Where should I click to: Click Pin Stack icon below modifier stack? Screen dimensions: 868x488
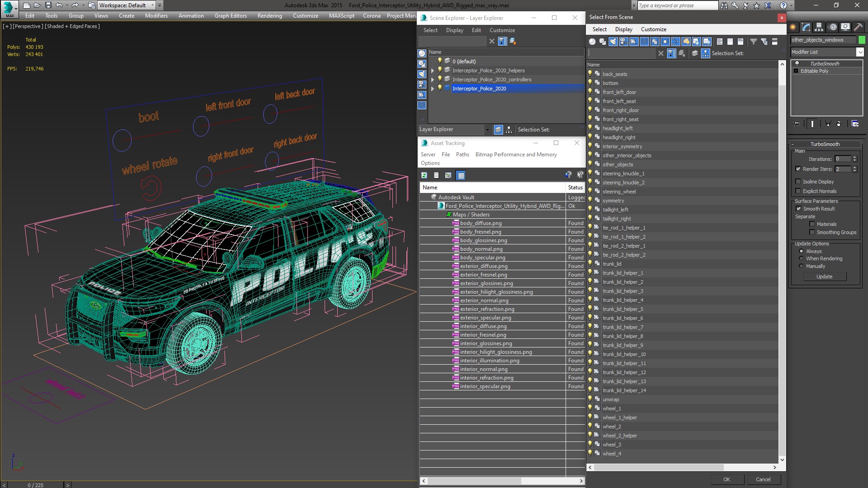[x=797, y=123]
